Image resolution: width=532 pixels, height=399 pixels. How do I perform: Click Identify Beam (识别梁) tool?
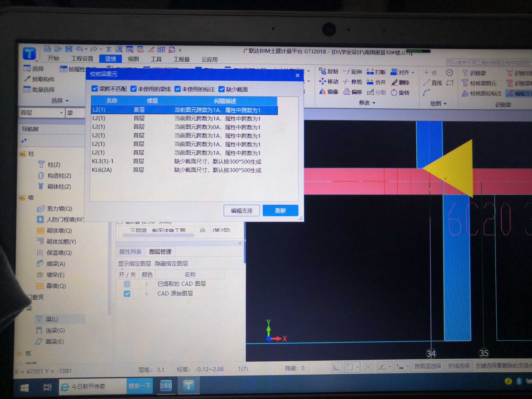coord(474,73)
